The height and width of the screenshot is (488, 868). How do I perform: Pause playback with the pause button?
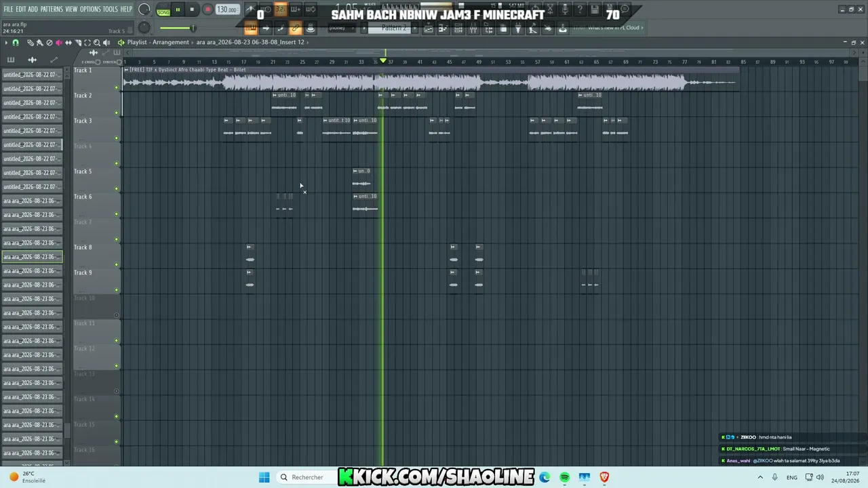pos(178,9)
